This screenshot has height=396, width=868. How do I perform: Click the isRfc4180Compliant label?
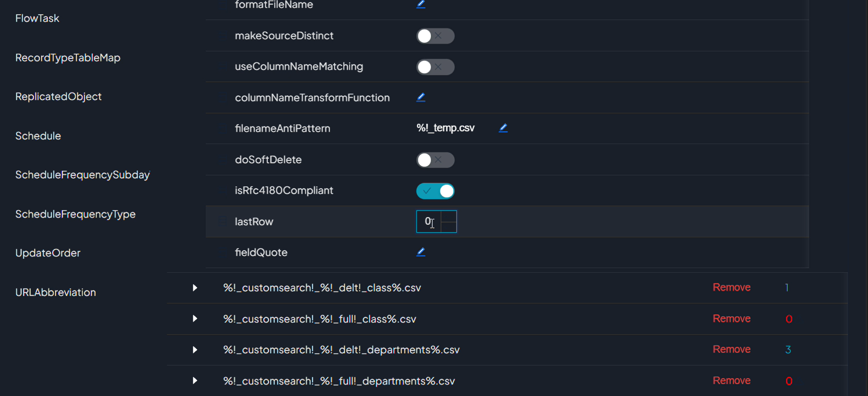click(284, 190)
